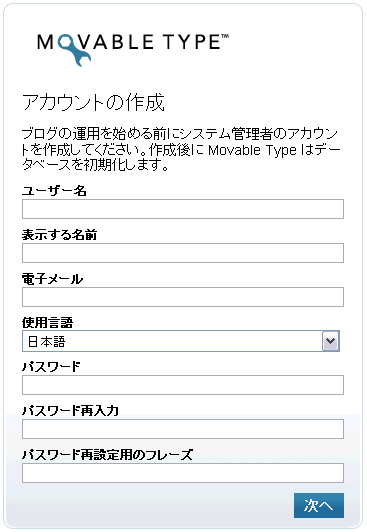Image resolution: width=367 pixels, height=532 pixels.
Task: Select the パスワード再入力 text box
Action: tap(183, 429)
